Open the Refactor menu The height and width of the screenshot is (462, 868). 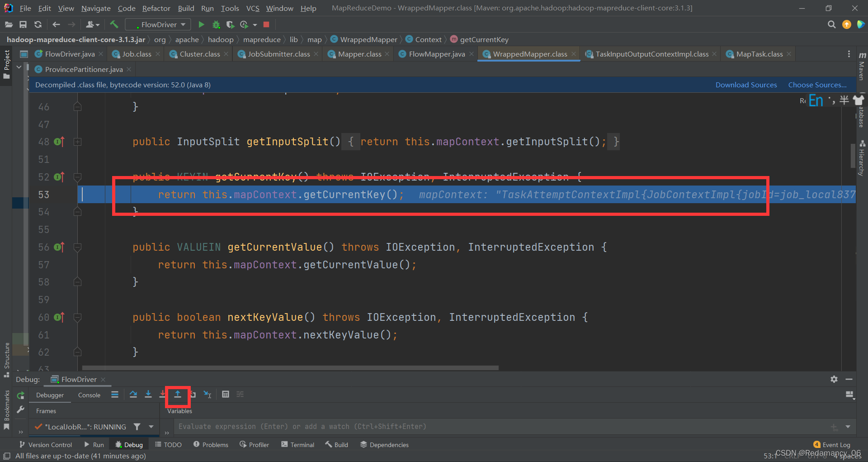[156, 8]
